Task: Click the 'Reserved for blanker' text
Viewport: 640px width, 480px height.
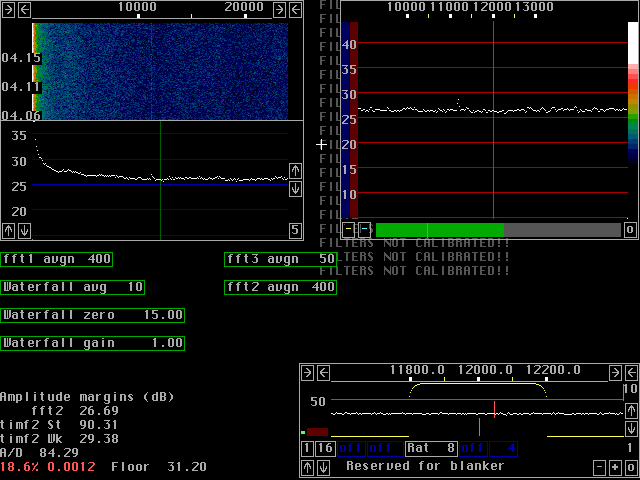Action: tap(425, 466)
